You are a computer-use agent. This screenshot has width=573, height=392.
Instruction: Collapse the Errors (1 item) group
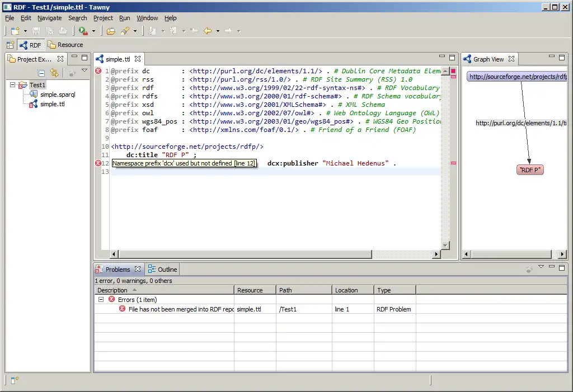pyautogui.click(x=101, y=300)
